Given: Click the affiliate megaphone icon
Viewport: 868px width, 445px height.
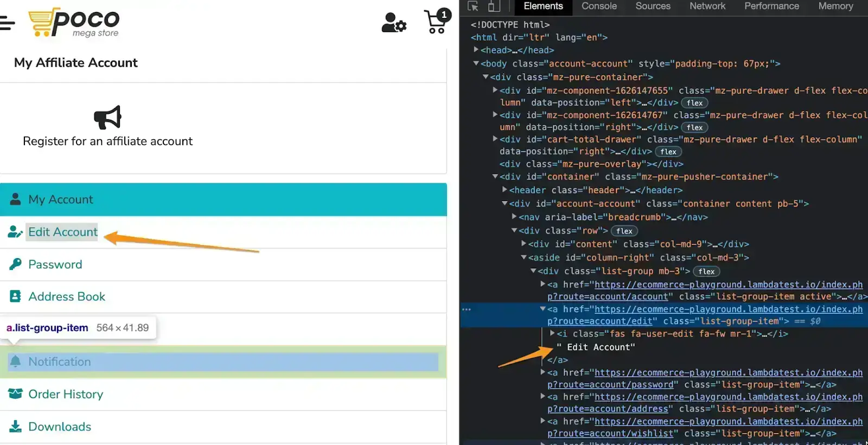Looking at the screenshot, I should click(107, 117).
